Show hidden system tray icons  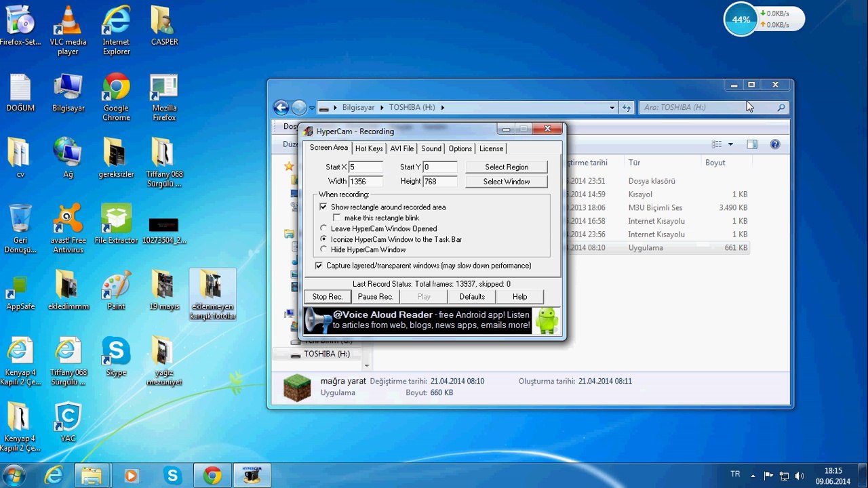point(753,476)
